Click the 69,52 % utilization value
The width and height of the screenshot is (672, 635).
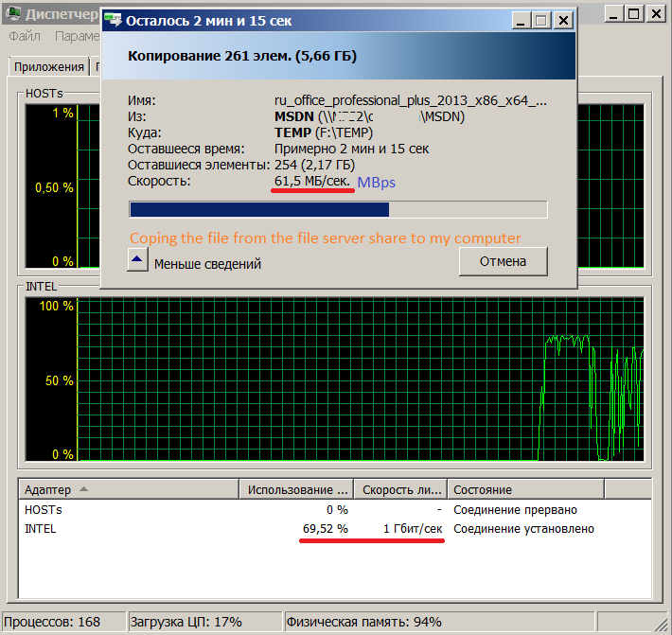pyautogui.click(x=326, y=529)
